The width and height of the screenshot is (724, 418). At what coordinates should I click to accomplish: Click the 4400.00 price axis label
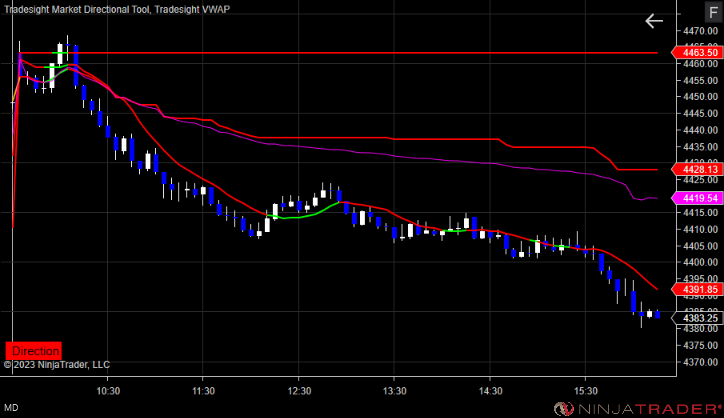pyautogui.click(x=700, y=262)
